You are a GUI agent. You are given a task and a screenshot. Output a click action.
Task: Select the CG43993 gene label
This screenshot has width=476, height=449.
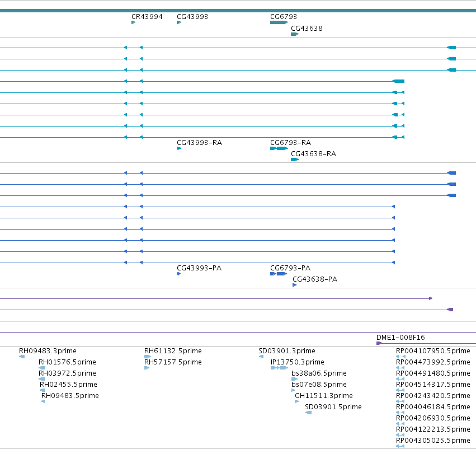click(x=192, y=17)
